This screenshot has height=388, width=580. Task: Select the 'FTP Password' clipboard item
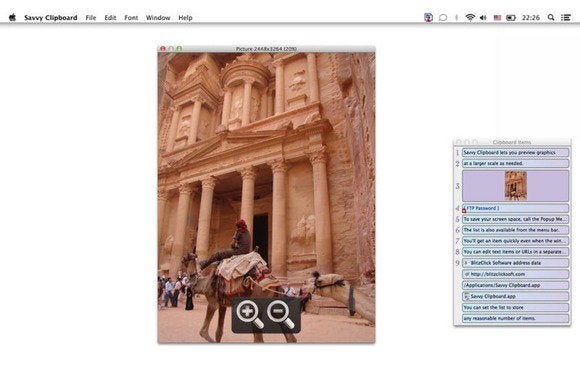(x=515, y=208)
